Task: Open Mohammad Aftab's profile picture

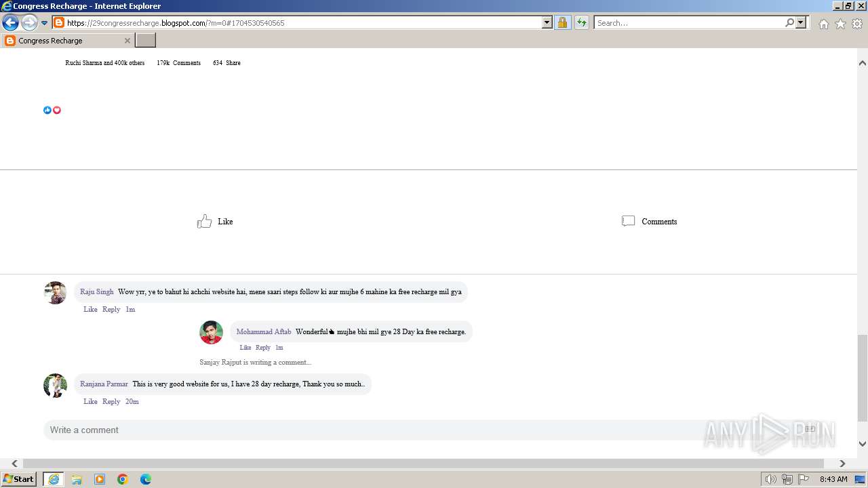Action: coord(211,332)
